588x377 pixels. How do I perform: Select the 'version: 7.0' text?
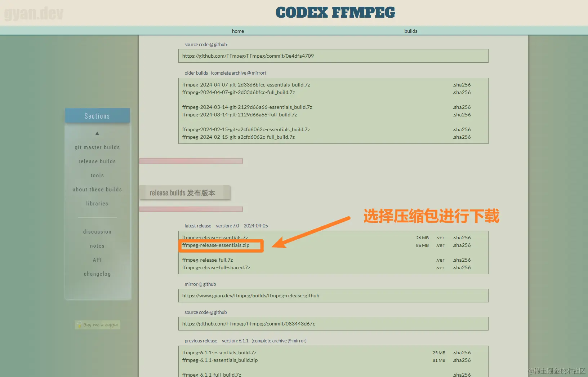227,226
